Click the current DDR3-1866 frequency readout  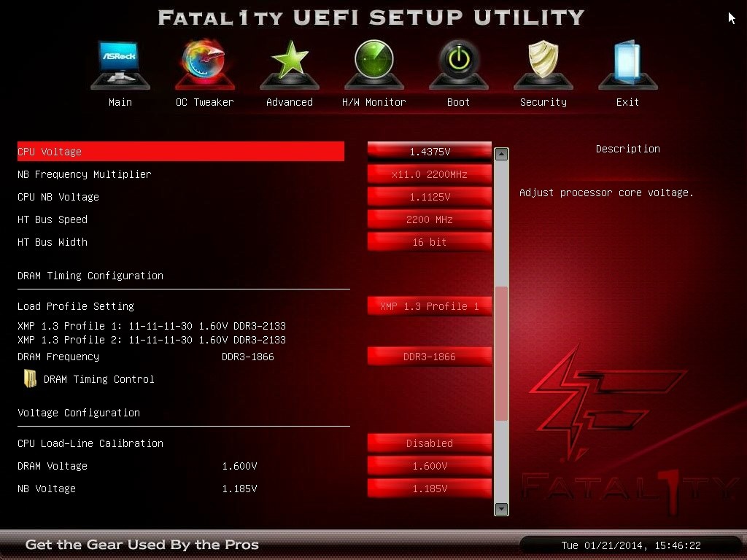[x=248, y=357]
